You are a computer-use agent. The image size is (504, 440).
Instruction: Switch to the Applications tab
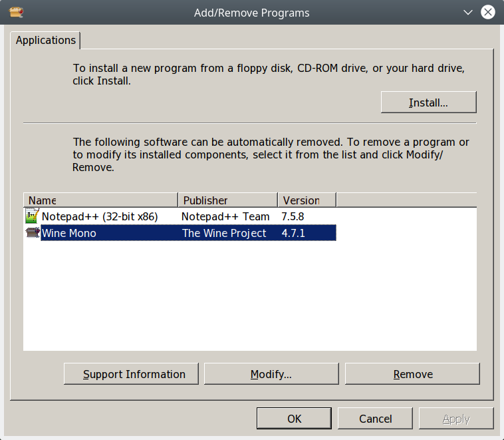(x=45, y=40)
